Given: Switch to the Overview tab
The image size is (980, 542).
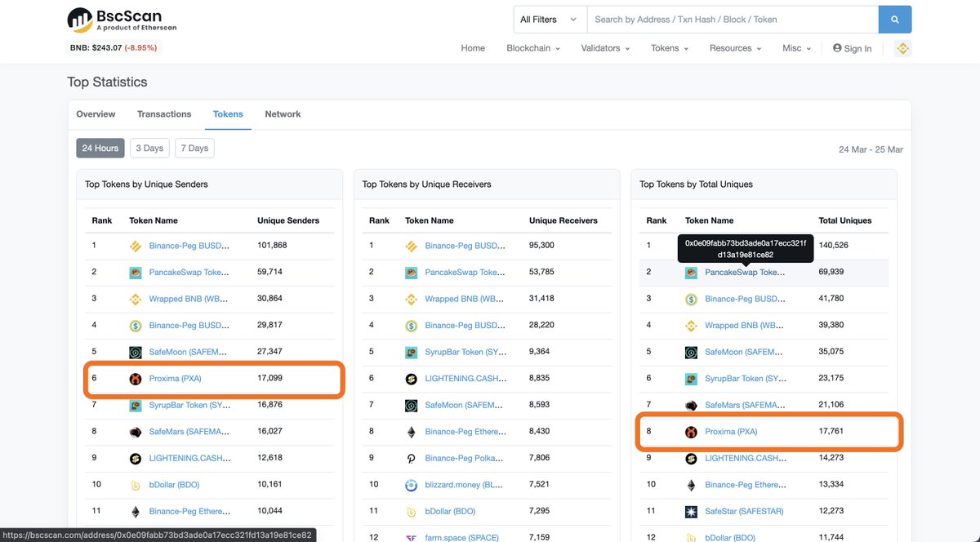Looking at the screenshot, I should click(x=96, y=114).
